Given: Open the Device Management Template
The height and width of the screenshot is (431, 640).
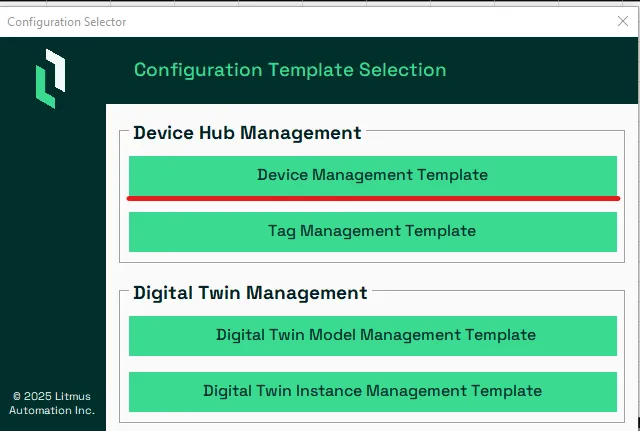Looking at the screenshot, I should (x=373, y=176).
